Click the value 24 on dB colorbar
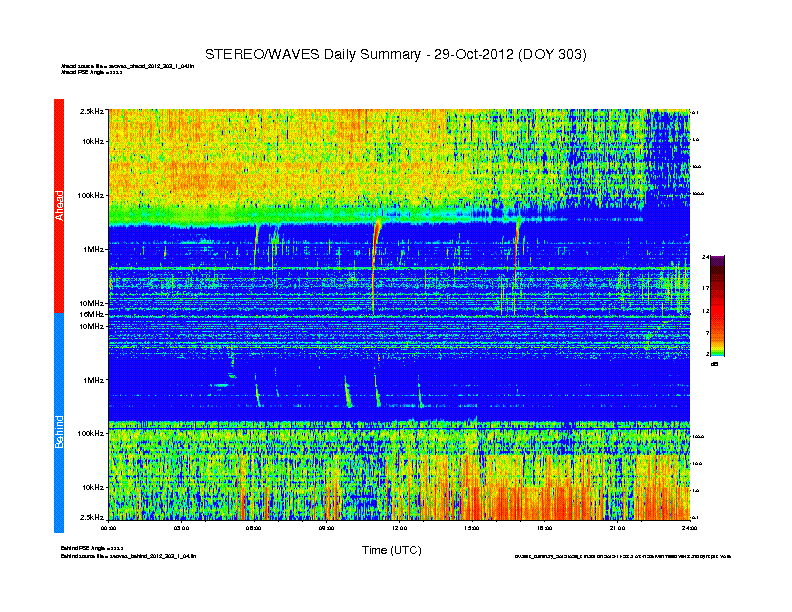Screen dimensions: 792x612 tap(706, 257)
